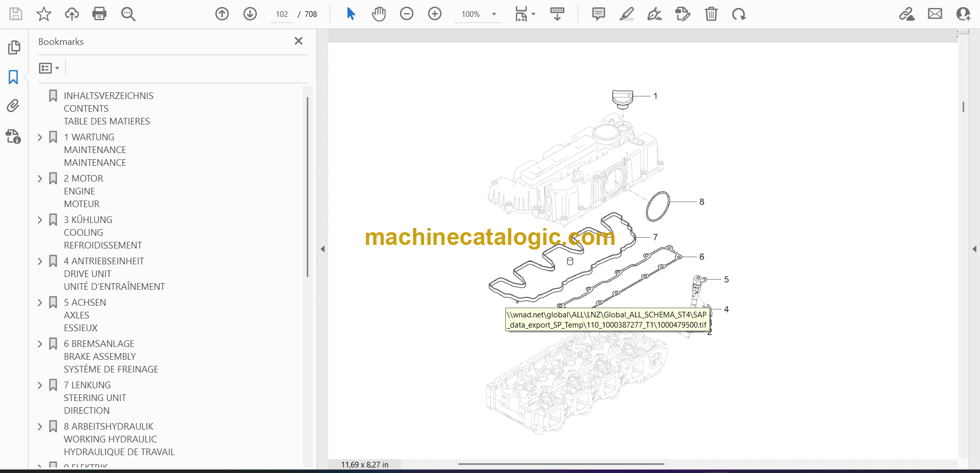Image resolution: width=980 pixels, height=473 pixels.
Task: Toggle the Bookmarks sidebar panel icon
Action: point(13,77)
